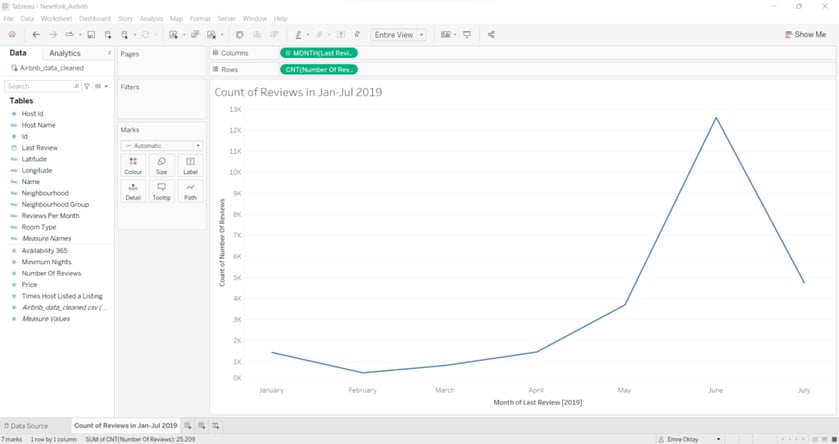Collapse the Data pane with the chevron
This screenshot has width=839, height=444.
click(109, 53)
